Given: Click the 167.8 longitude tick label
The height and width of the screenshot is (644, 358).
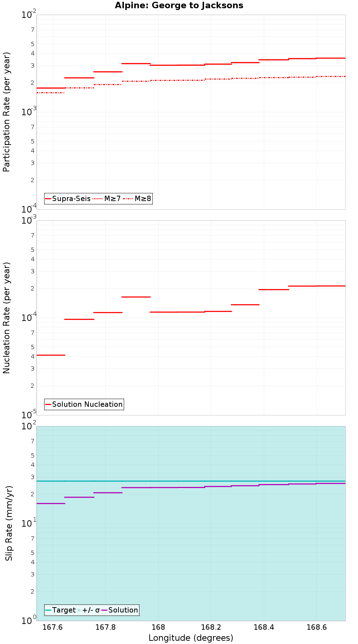Looking at the screenshot, I should pos(105,627).
